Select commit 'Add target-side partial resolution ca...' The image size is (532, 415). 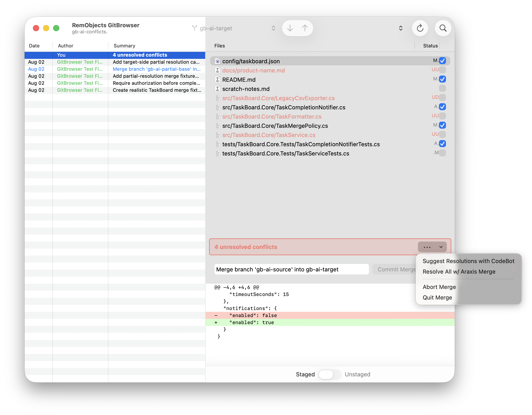click(115, 62)
